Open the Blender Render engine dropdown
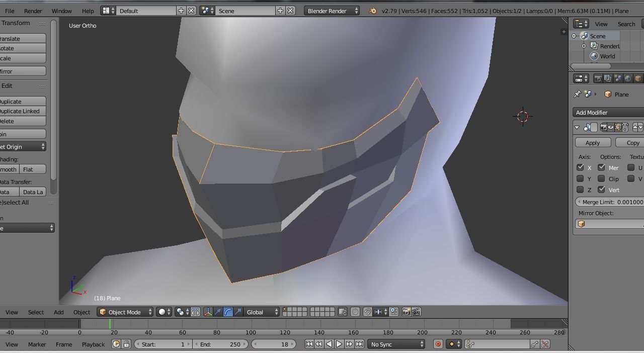Screen dimensions: 644x353 332,11
